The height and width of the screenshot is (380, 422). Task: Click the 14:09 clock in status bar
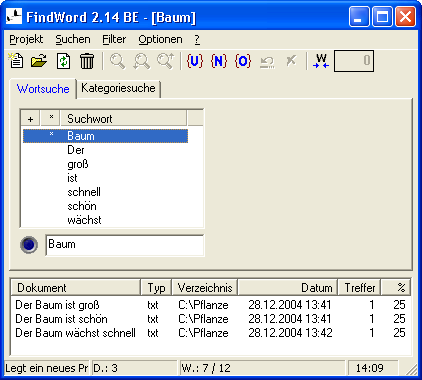point(373,368)
